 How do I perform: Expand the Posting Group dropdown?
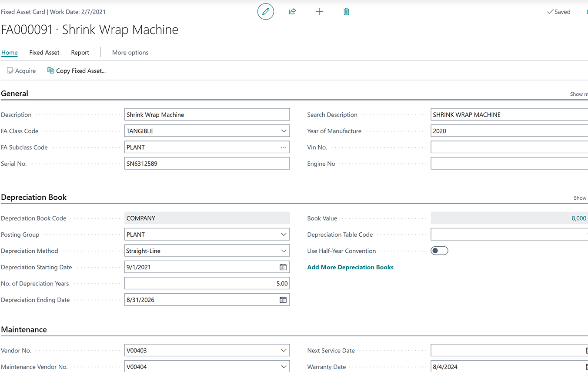tap(284, 235)
